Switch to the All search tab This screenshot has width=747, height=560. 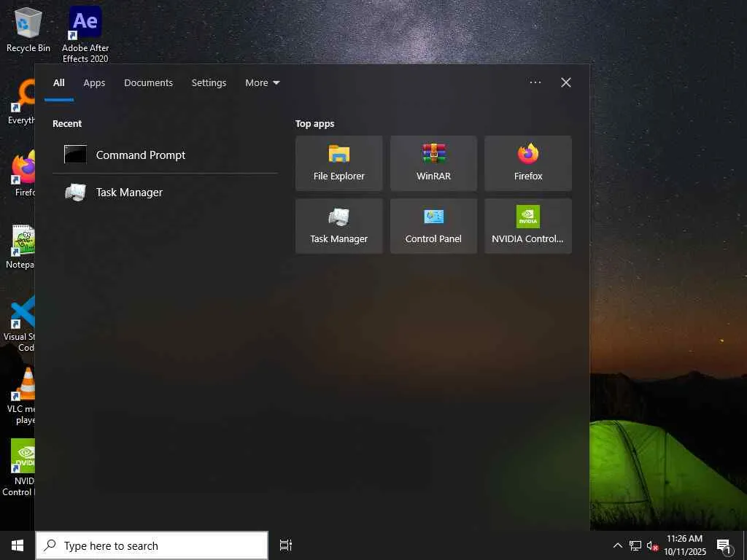[x=58, y=83]
